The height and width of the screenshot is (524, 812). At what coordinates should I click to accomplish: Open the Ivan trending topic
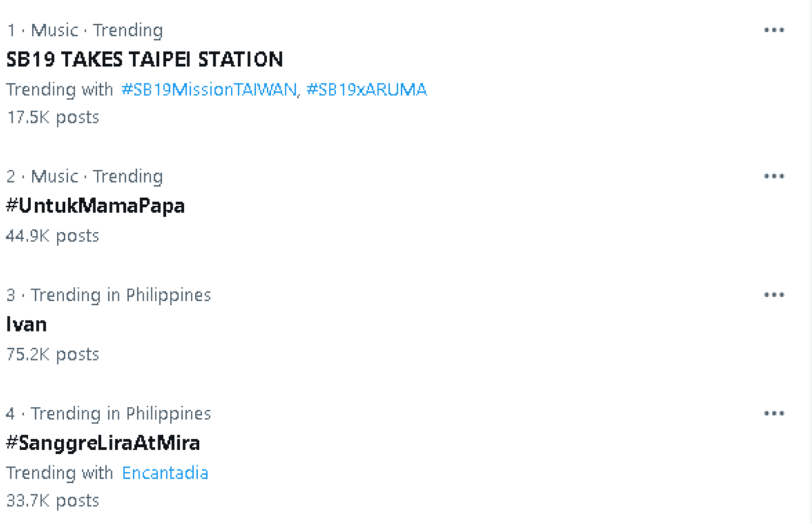(26, 325)
